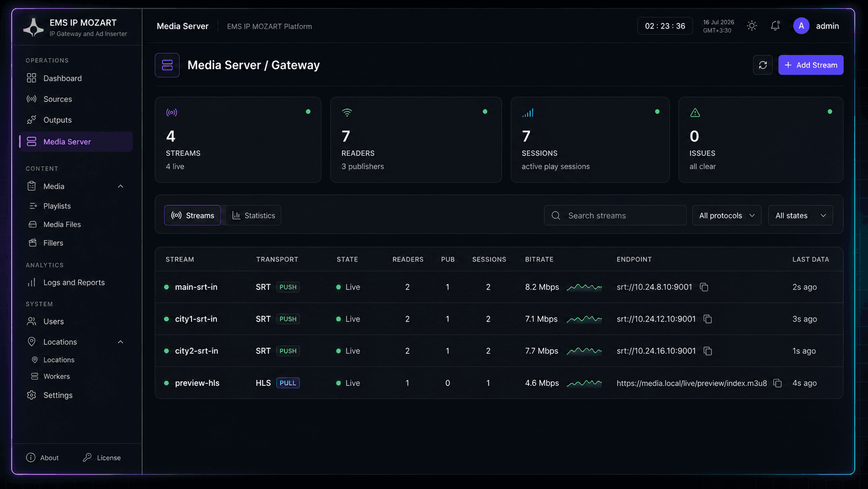Sort by the BITRATE column header
The height and width of the screenshot is (489, 868).
pyautogui.click(x=539, y=259)
